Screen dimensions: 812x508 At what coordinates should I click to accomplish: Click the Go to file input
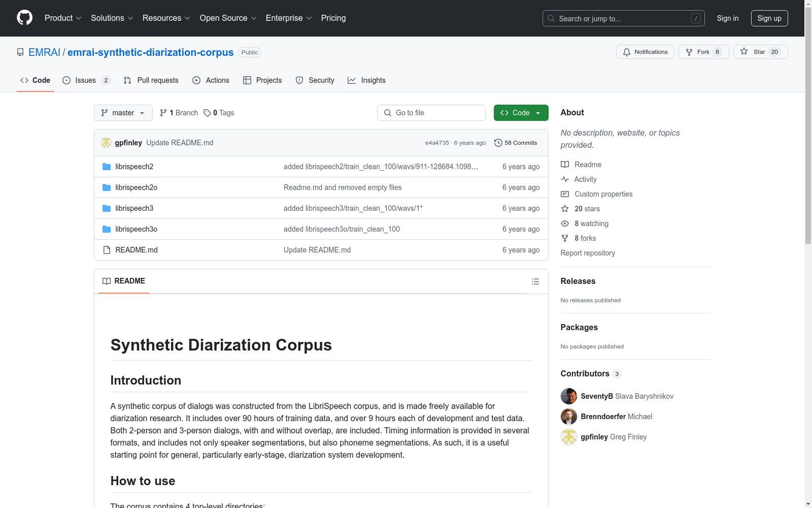coord(431,113)
